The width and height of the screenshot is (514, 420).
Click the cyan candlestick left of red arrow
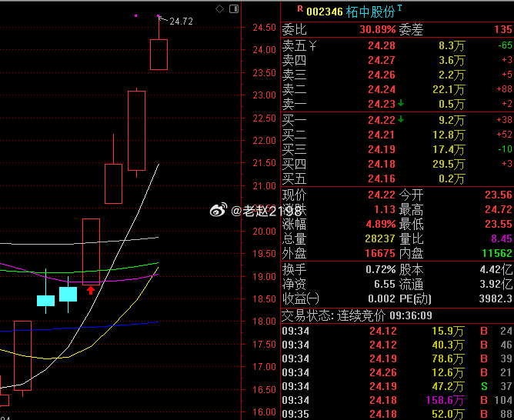(x=68, y=294)
